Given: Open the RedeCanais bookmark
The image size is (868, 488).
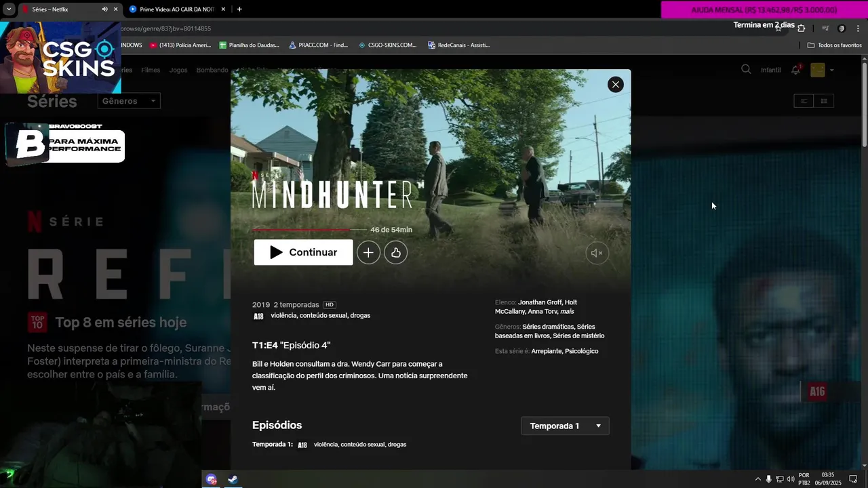Looking at the screenshot, I should (x=458, y=45).
